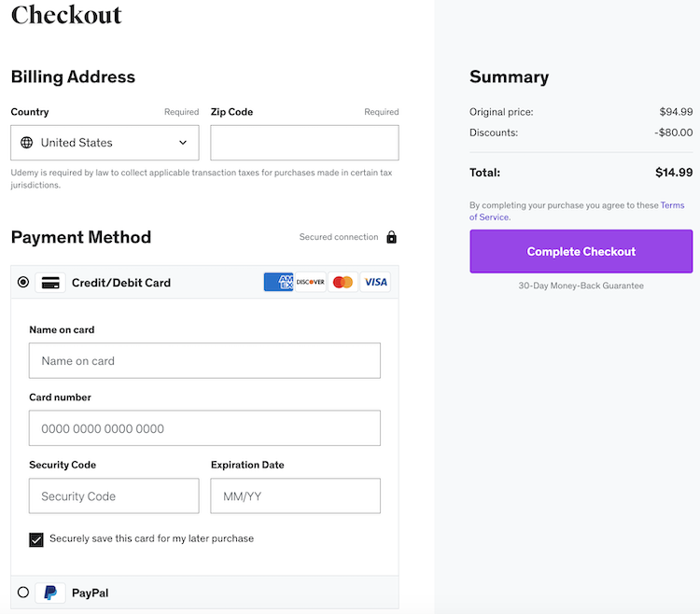Click the globe icon in Country field

(26, 143)
